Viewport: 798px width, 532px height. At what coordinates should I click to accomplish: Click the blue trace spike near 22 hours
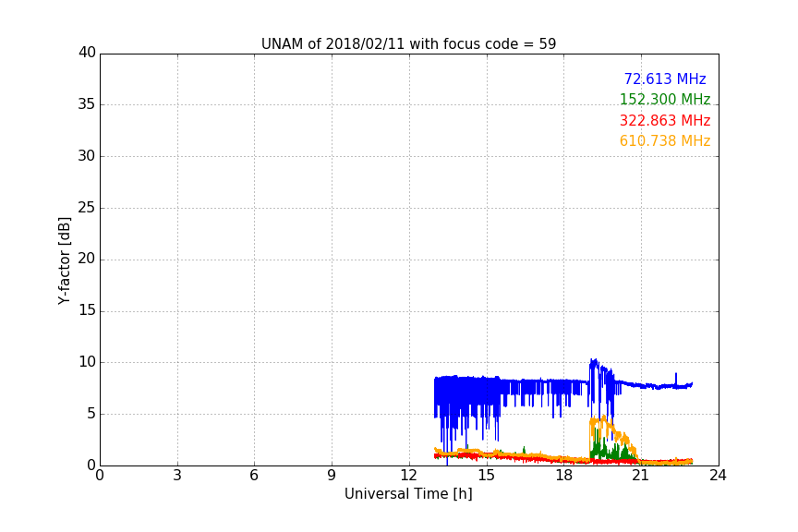coord(676,379)
